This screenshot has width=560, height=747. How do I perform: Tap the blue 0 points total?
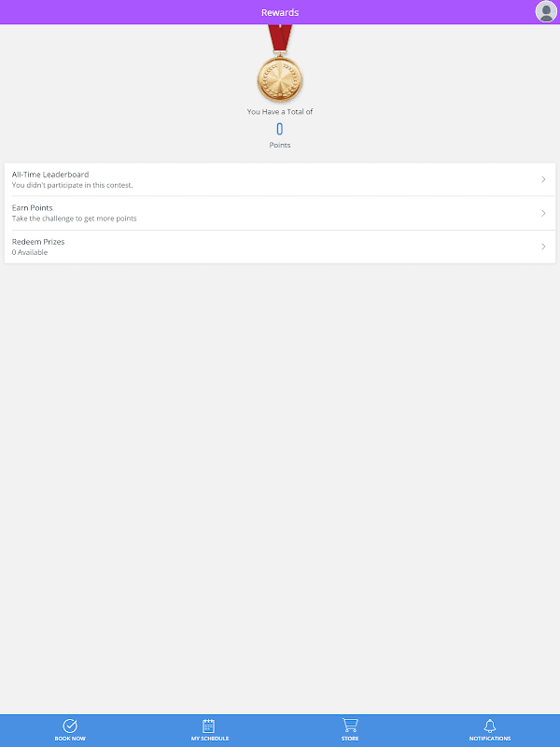coord(280,129)
